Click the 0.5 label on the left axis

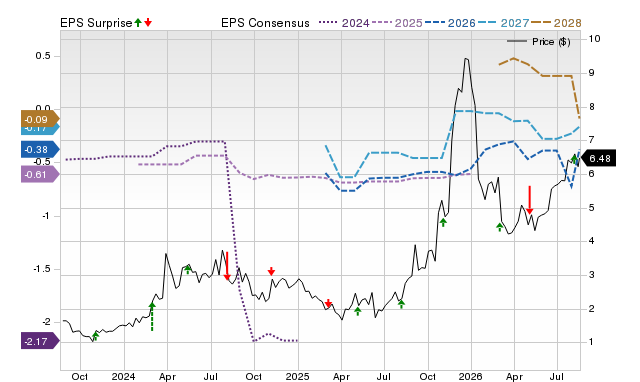pos(43,56)
